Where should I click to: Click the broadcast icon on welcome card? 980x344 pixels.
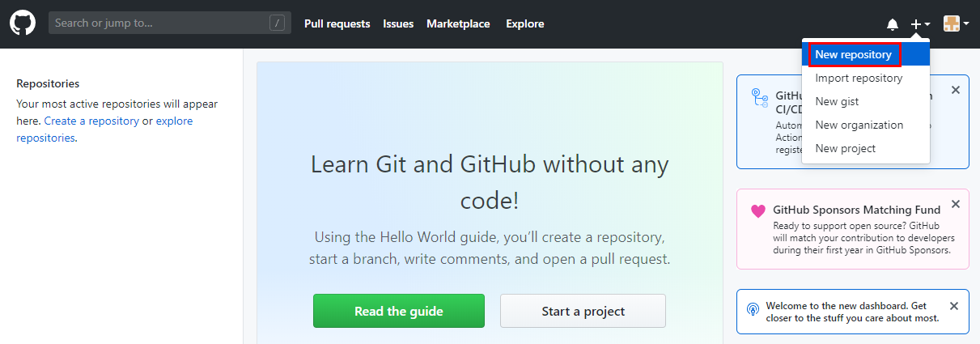point(753,309)
